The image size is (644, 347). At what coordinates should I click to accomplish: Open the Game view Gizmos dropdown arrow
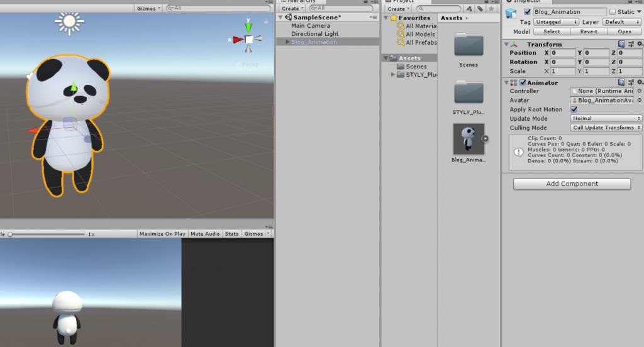point(268,234)
